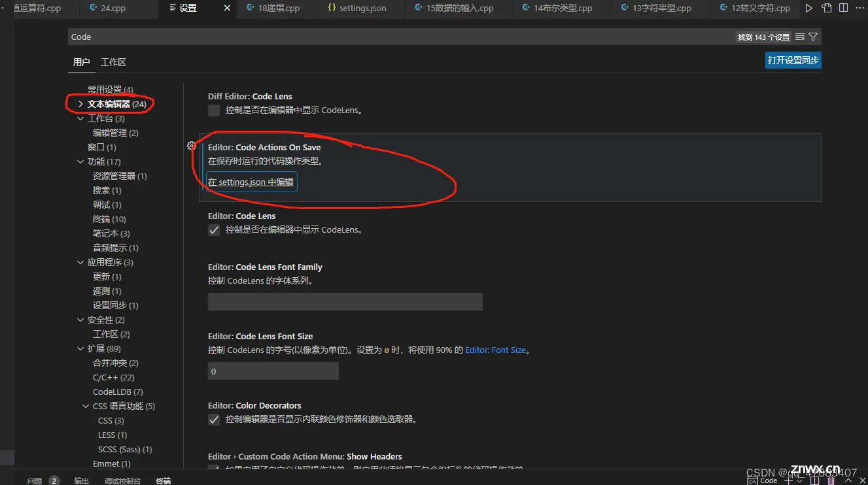The height and width of the screenshot is (485, 868).
Task: Select 更新 (1) in the tree
Action: coord(107,276)
